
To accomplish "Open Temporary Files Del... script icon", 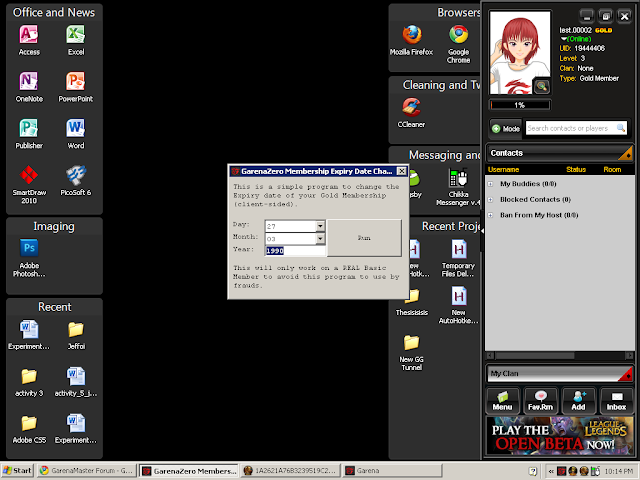I will [458, 258].
